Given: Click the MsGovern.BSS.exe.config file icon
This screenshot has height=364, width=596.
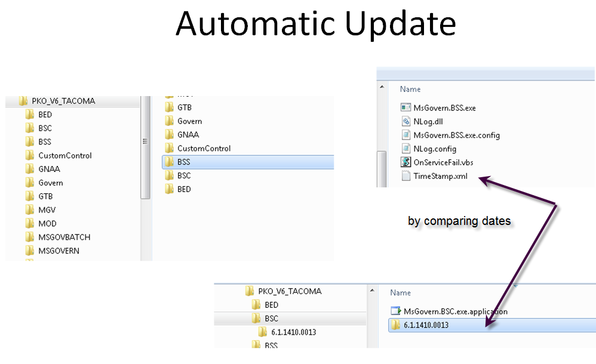Looking at the screenshot, I should pyautogui.click(x=406, y=135).
